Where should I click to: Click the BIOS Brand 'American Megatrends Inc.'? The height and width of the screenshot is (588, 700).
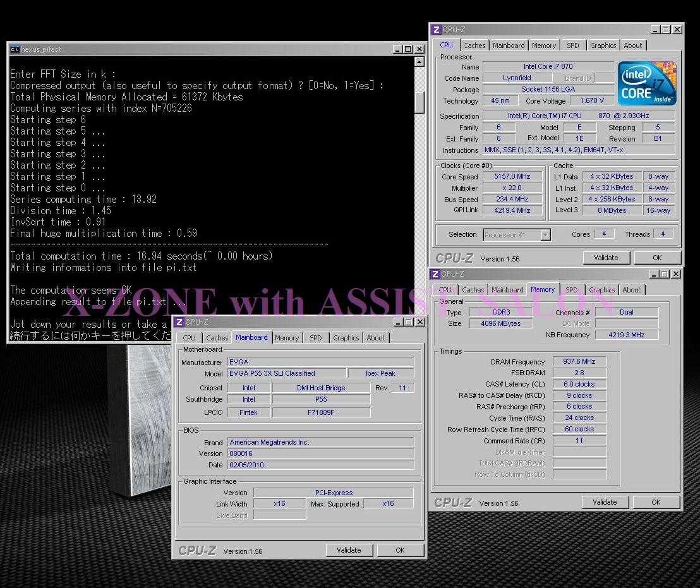click(320, 442)
